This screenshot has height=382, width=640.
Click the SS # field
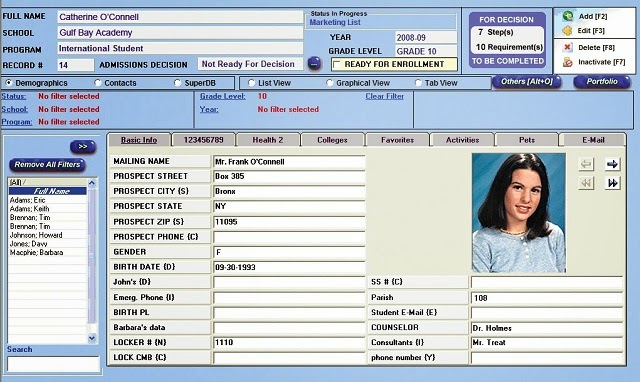click(547, 282)
